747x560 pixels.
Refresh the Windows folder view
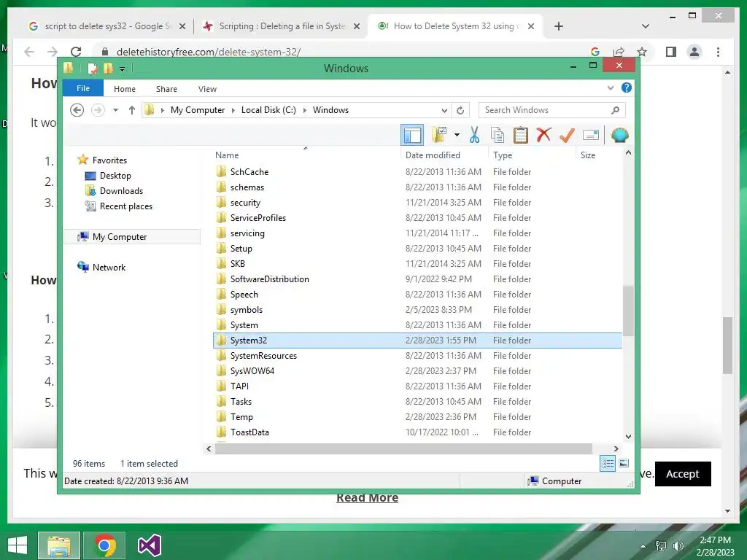click(460, 111)
